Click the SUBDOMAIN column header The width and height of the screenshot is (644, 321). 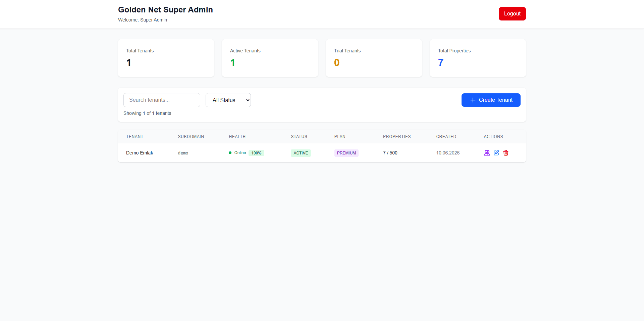point(191,137)
